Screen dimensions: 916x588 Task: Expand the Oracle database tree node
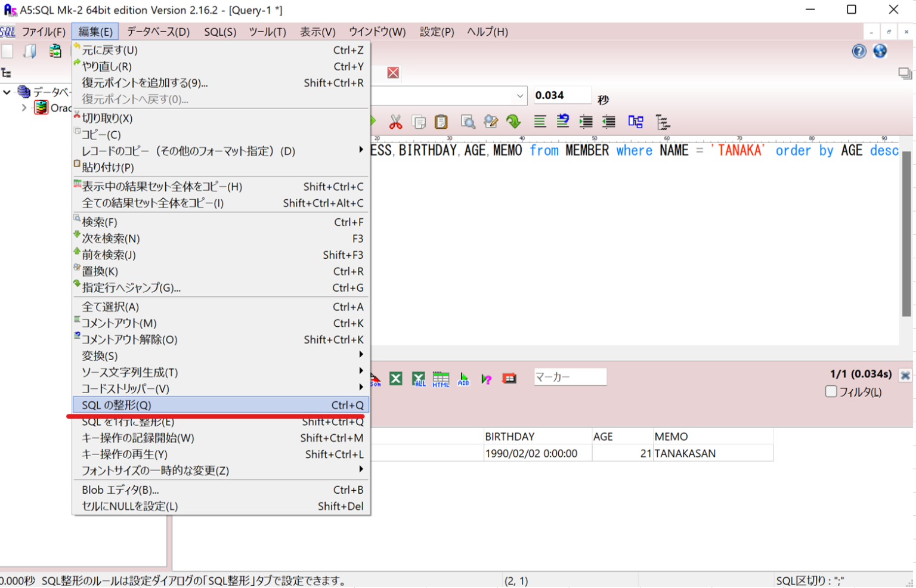(x=24, y=107)
